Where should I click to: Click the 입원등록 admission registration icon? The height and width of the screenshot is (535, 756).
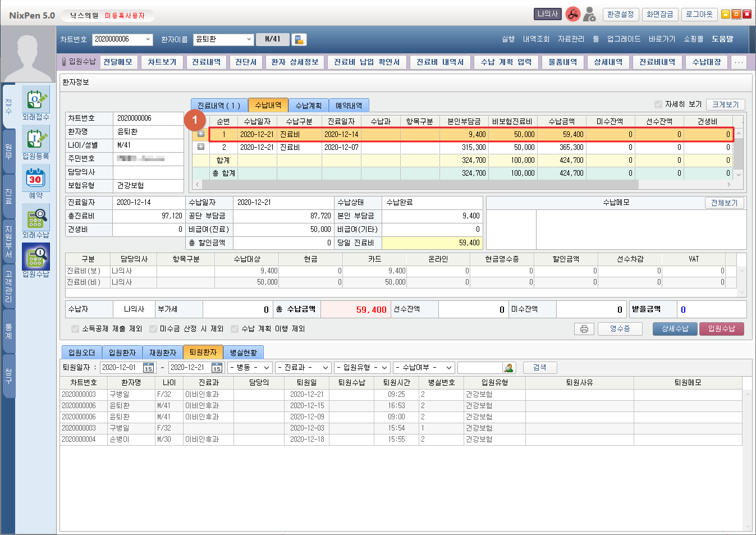tap(35, 138)
